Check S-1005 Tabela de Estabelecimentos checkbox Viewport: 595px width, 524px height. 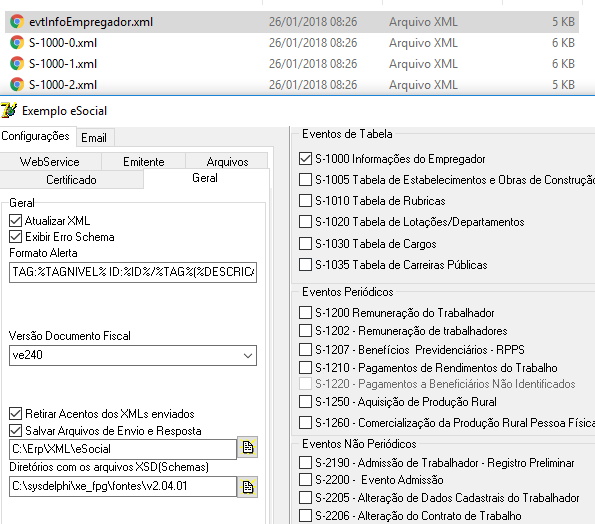305,179
